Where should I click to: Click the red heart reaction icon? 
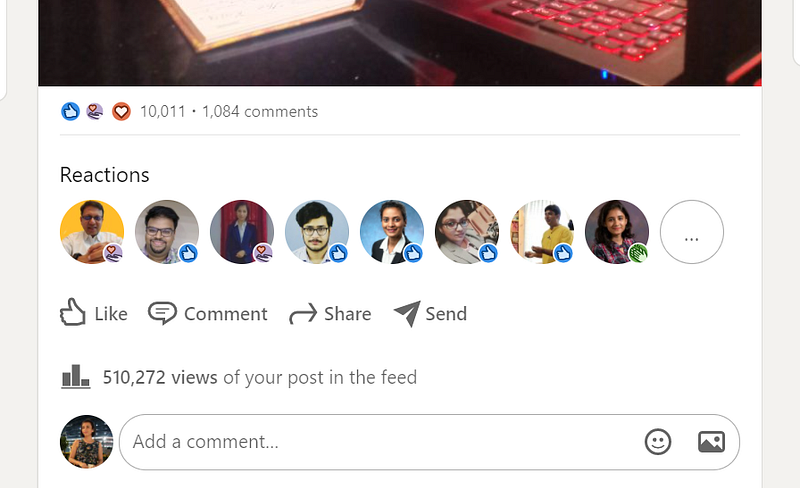121,111
